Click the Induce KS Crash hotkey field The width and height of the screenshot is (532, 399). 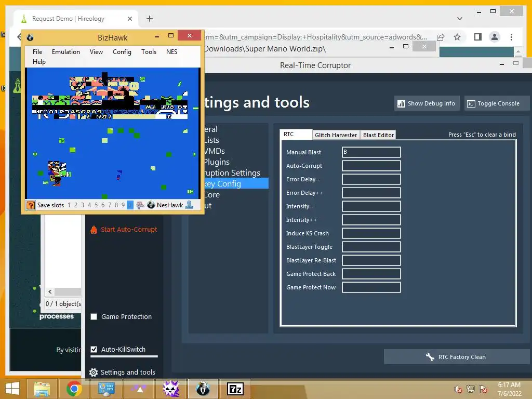(371, 233)
